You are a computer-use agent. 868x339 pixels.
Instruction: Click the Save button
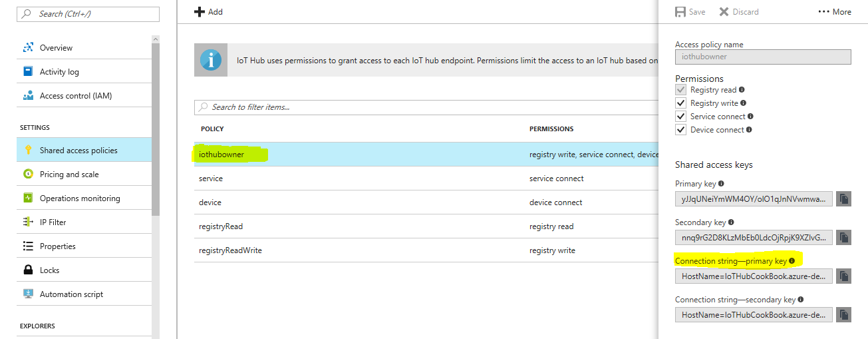690,12
